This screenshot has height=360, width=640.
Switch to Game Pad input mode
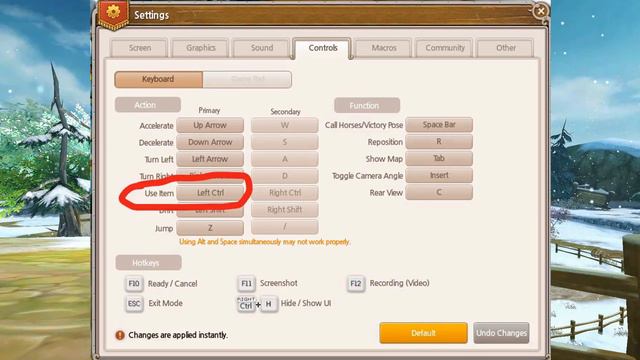pyautogui.click(x=247, y=79)
